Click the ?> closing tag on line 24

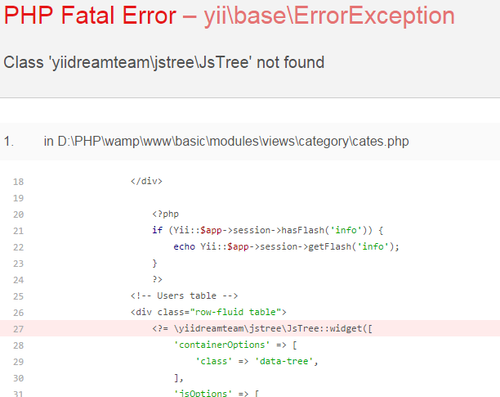pyautogui.click(x=157, y=279)
